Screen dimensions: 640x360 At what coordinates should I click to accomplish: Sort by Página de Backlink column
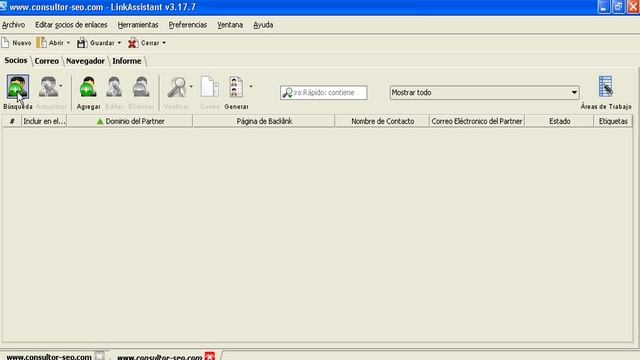[x=264, y=121]
